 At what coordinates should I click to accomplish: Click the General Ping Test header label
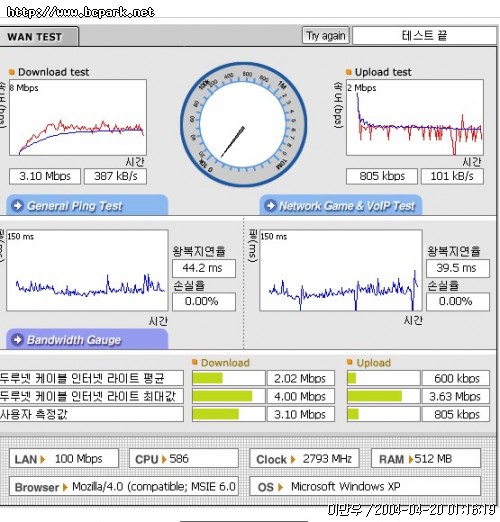tap(75, 206)
